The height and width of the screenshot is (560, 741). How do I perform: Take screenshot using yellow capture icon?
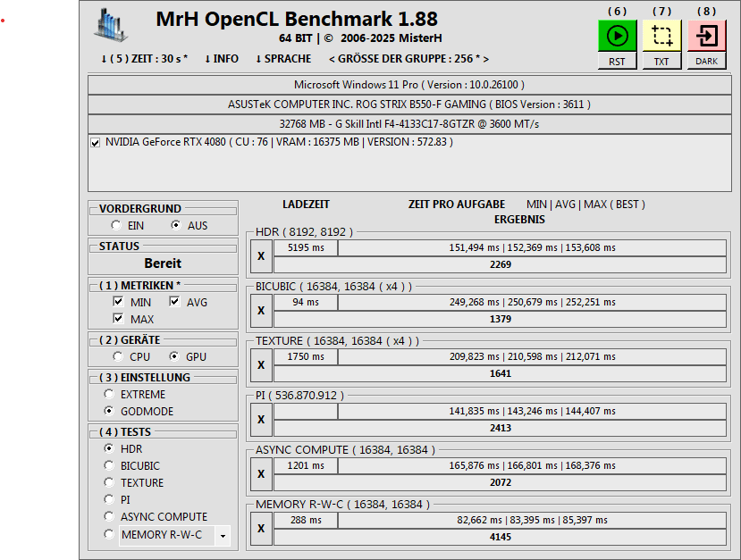661,36
